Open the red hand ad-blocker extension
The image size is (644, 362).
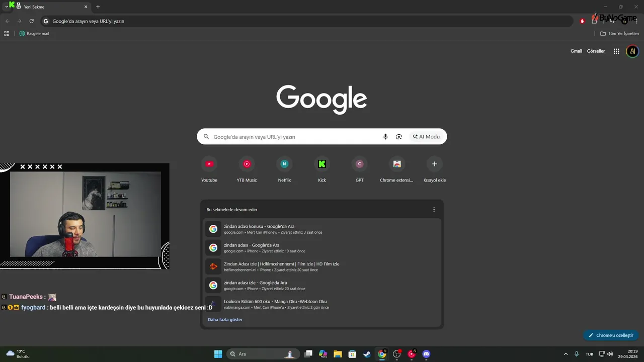(x=582, y=21)
